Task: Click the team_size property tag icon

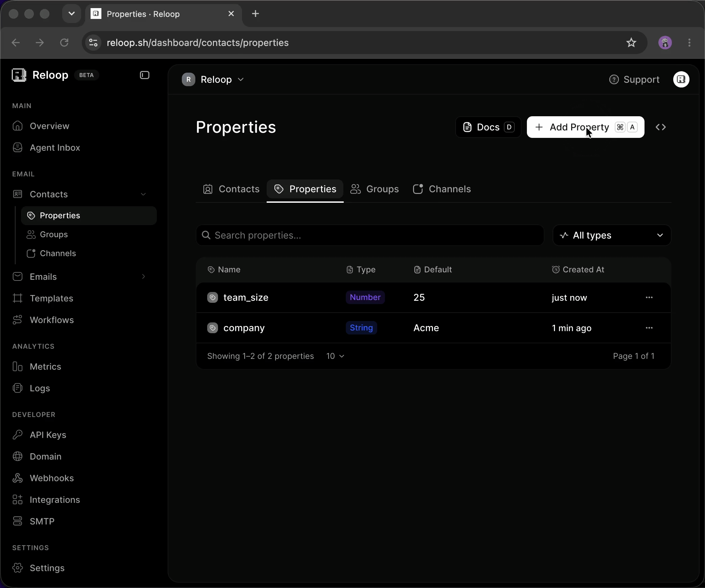Action: tap(212, 297)
